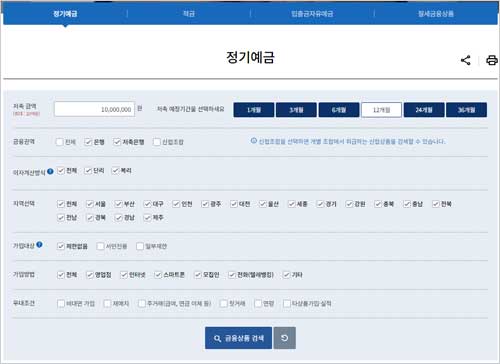Click the 금융상품 검색 search button
This screenshot has width=500, height=364.
point(238,338)
